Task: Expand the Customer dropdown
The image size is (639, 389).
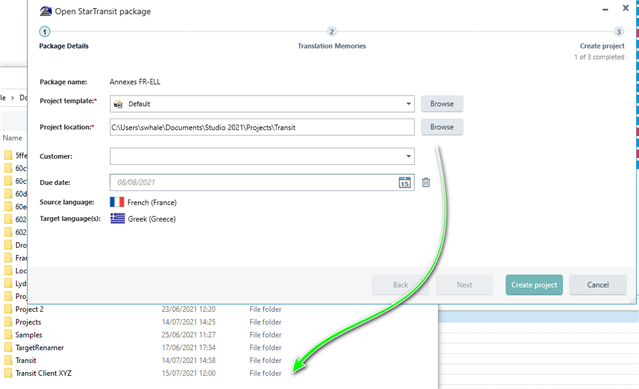Action: [x=408, y=156]
